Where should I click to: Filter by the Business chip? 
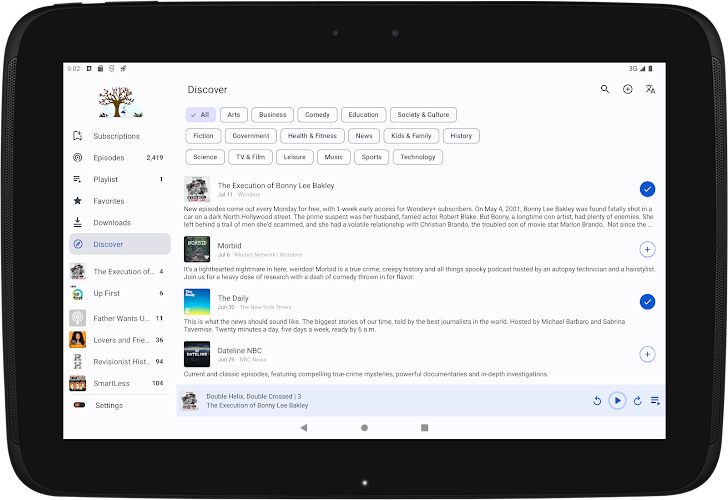[273, 115]
